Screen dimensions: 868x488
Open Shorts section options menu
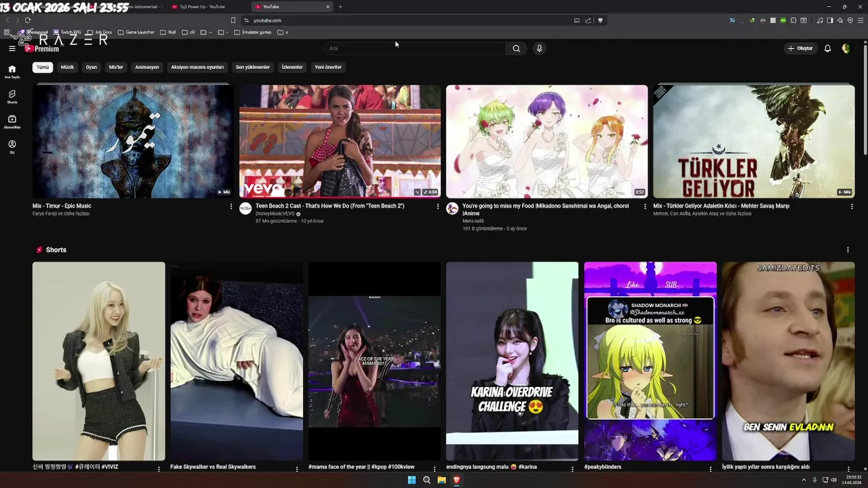pyautogui.click(x=848, y=250)
